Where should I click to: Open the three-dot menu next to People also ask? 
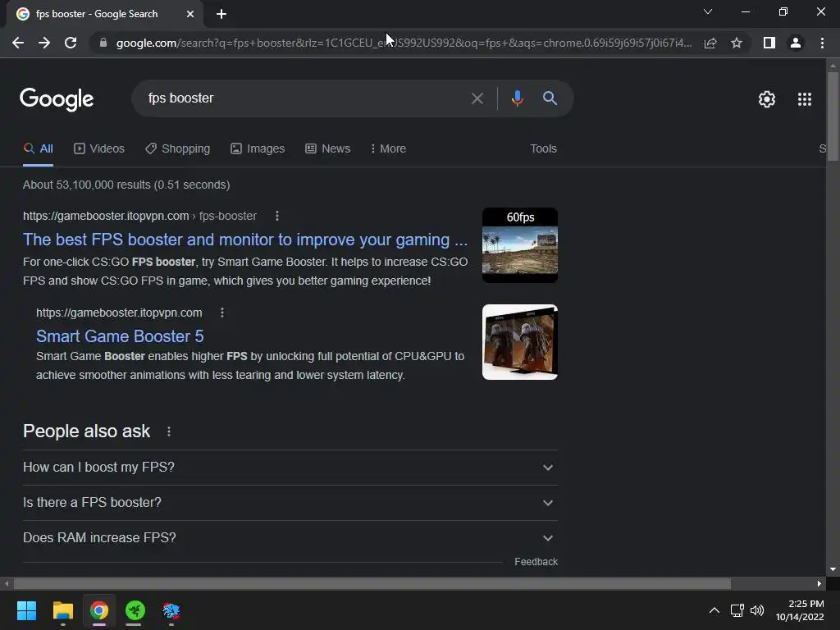(x=169, y=431)
